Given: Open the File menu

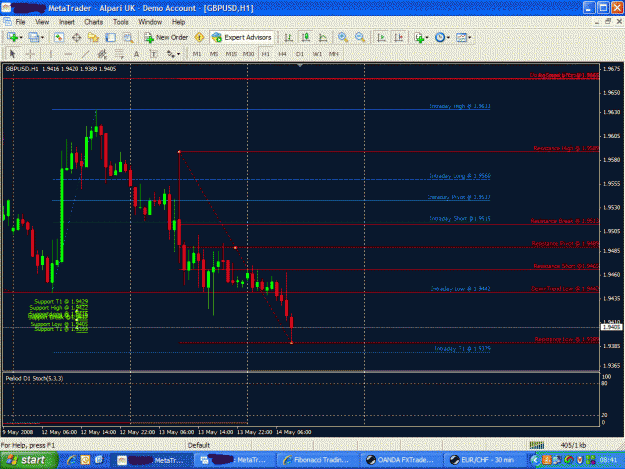Looking at the screenshot, I should [x=20, y=22].
